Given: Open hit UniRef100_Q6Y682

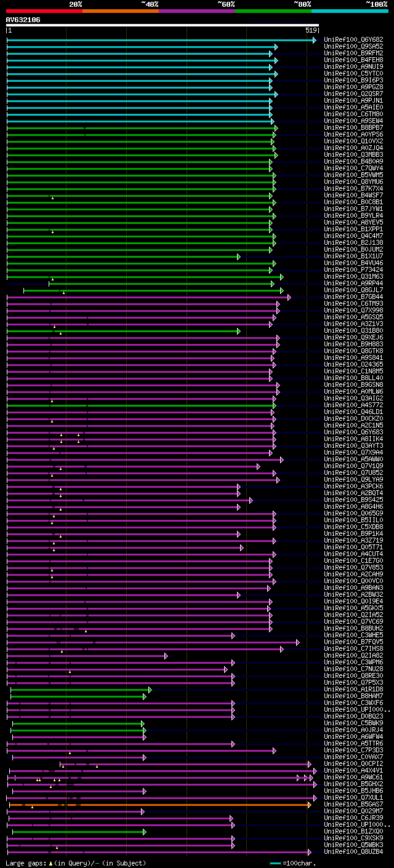Looking at the screenshot, I should click(353, 40).
